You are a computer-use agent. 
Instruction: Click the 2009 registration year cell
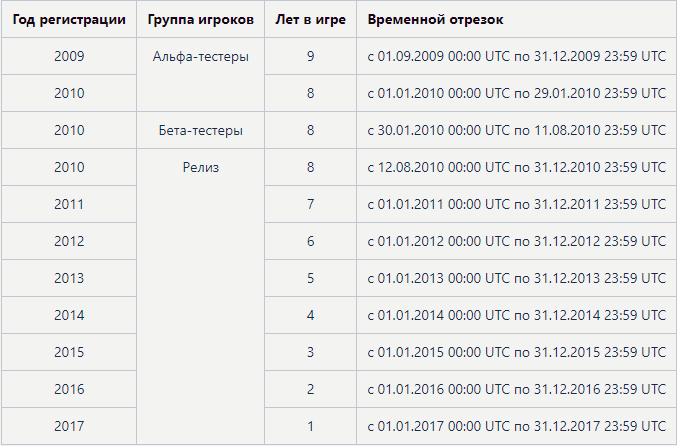[69, 57]
